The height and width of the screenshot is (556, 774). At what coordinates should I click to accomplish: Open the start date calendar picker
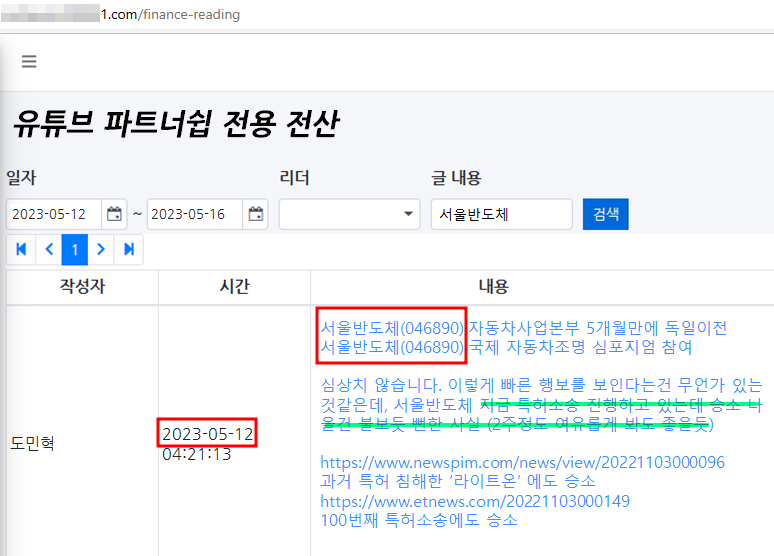(x=114, y=214)
